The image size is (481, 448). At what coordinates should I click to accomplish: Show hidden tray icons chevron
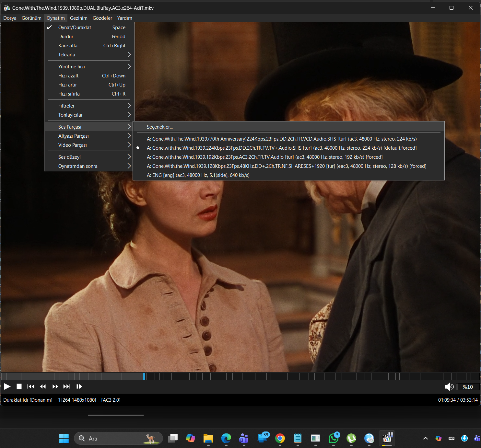coord(426,438)
